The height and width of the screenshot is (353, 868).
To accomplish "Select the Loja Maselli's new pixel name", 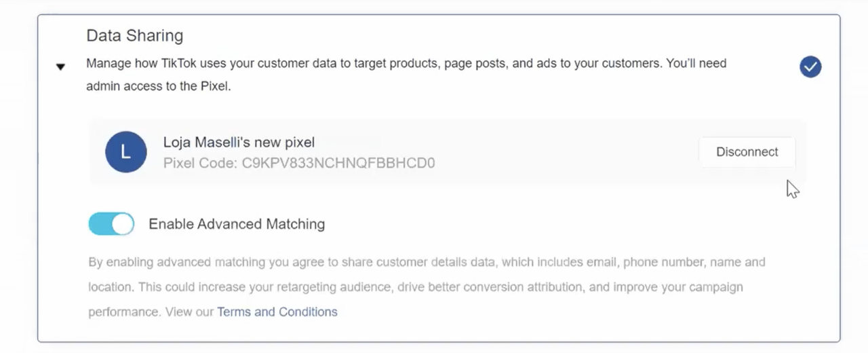I will pos(239,143).
